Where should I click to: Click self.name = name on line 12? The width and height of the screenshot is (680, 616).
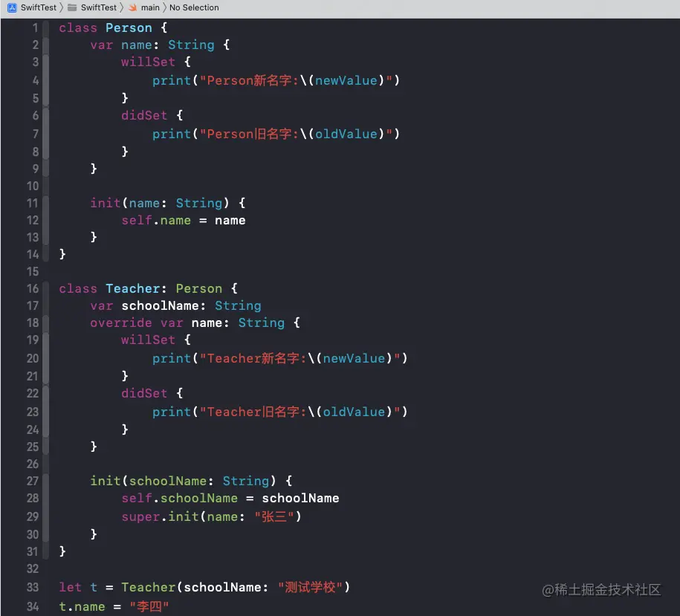coord(184,220)
